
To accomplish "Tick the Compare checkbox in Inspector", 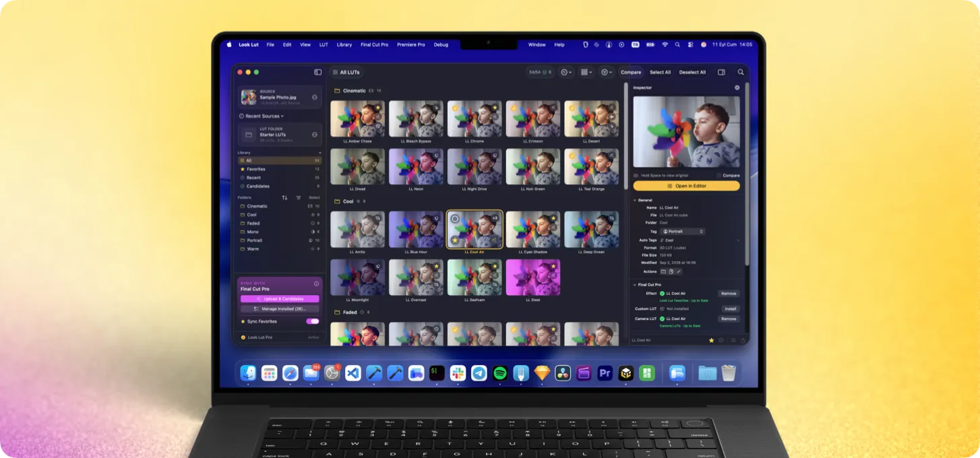I will [719, 175].
